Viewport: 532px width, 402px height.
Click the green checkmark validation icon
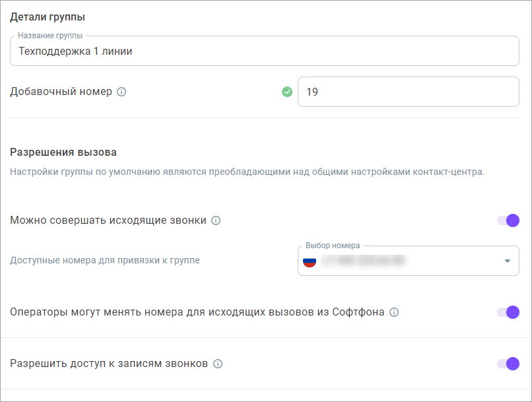287,92
